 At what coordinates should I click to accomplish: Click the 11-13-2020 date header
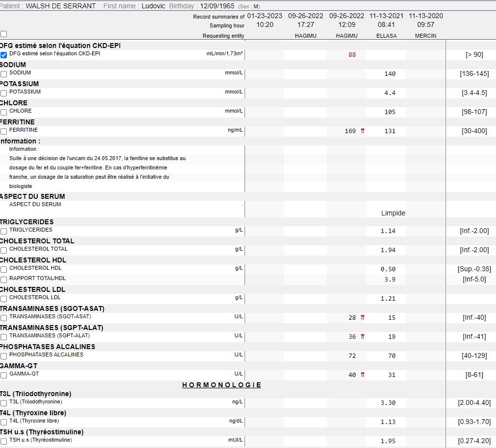coord(425,16)
